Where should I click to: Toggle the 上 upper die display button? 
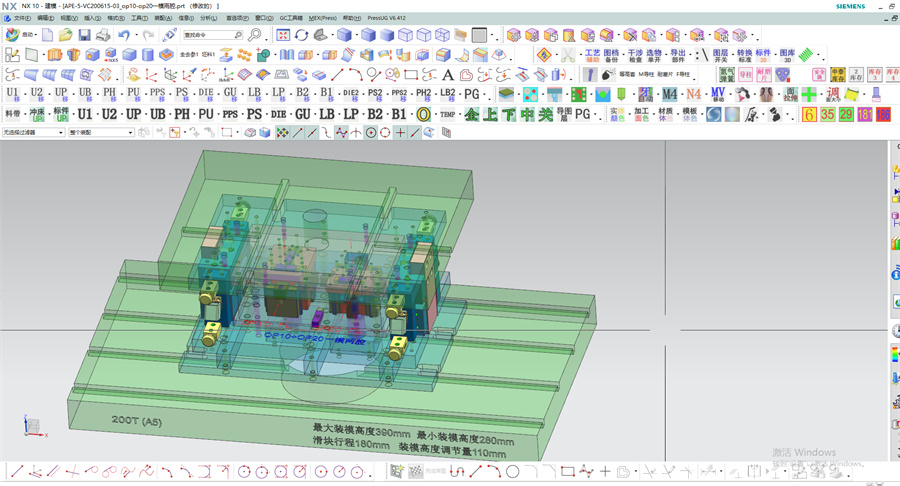pyautogui.click(x=490, y=114)
